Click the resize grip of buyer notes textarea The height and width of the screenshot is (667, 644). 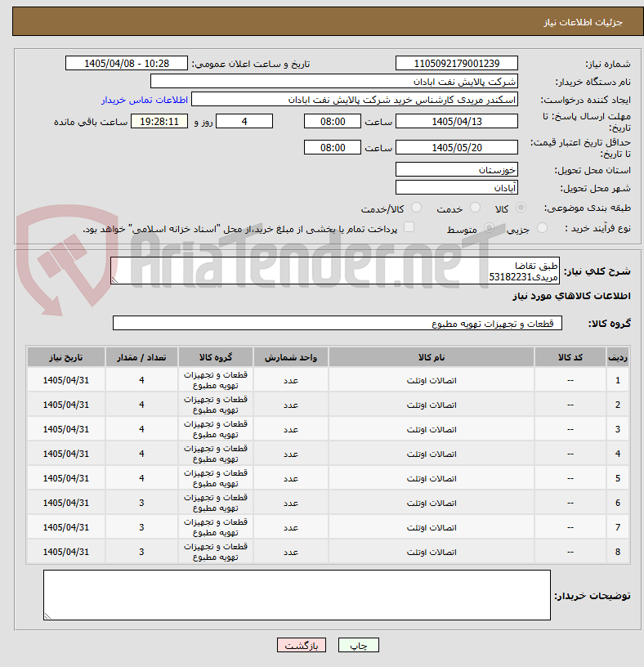point(47,616)
